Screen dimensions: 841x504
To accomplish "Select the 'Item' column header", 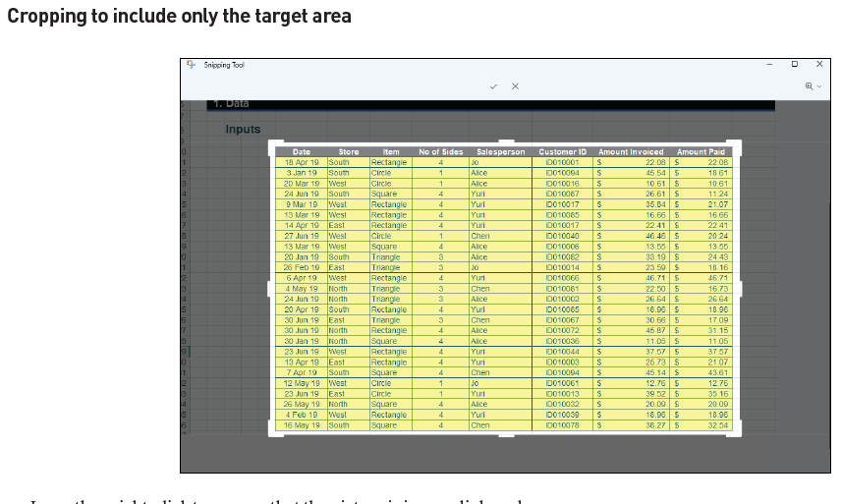I will (391, 151).
